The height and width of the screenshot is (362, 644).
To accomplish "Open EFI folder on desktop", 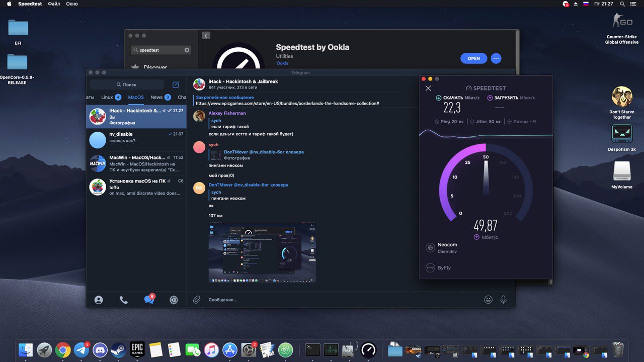I will [18, 32].
